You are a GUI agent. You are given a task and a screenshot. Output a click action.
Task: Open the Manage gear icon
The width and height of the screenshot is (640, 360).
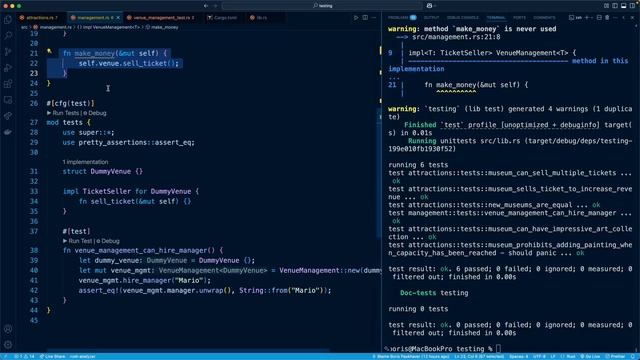point(8,344)
